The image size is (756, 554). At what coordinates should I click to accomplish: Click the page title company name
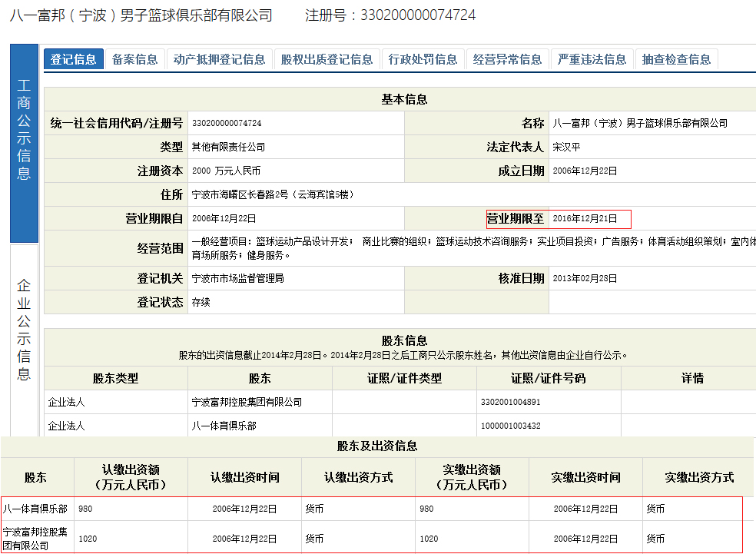pos(141,15)
